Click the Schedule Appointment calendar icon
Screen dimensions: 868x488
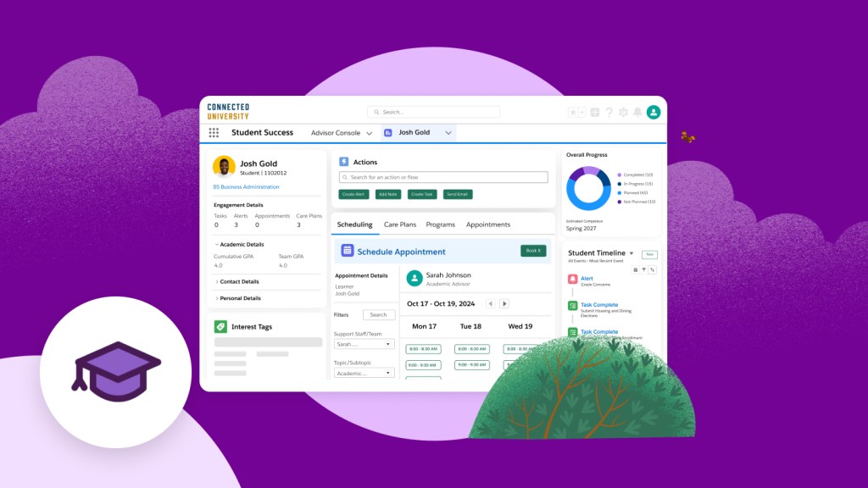[x=347, y=250]
